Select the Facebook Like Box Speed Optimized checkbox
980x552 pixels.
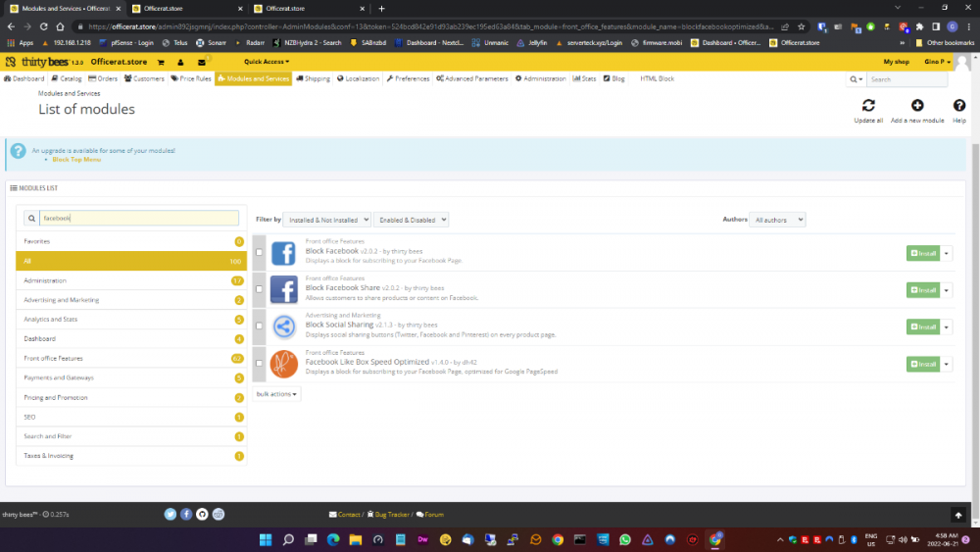[259, 364]
